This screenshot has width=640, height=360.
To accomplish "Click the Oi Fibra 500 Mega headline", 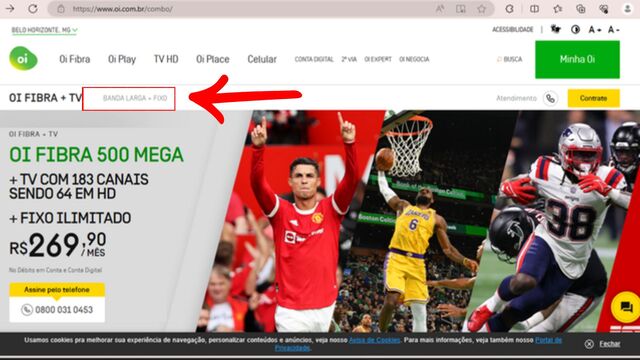I will pos(96,155).
